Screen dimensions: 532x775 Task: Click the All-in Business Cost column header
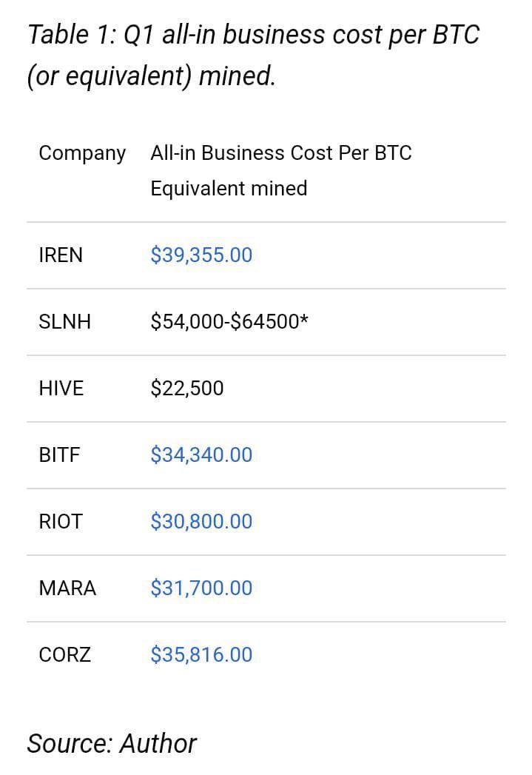click(281, 153)
